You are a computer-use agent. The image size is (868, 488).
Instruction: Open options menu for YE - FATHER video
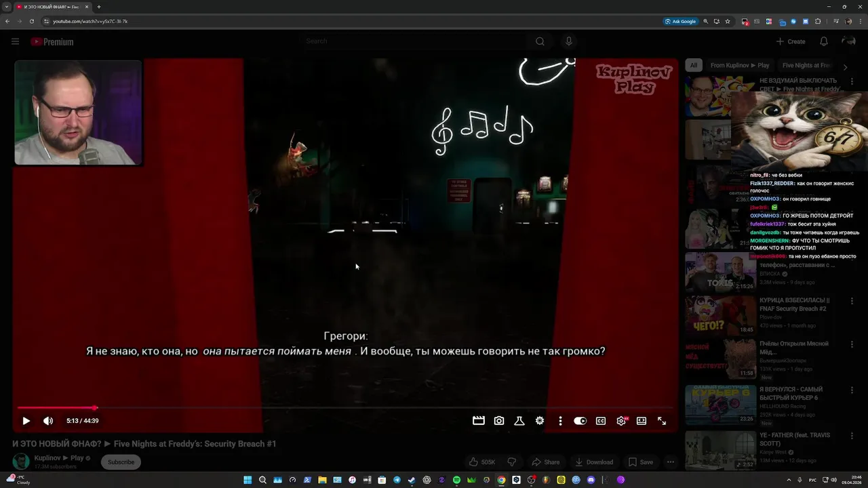click(x=853, y=436)
